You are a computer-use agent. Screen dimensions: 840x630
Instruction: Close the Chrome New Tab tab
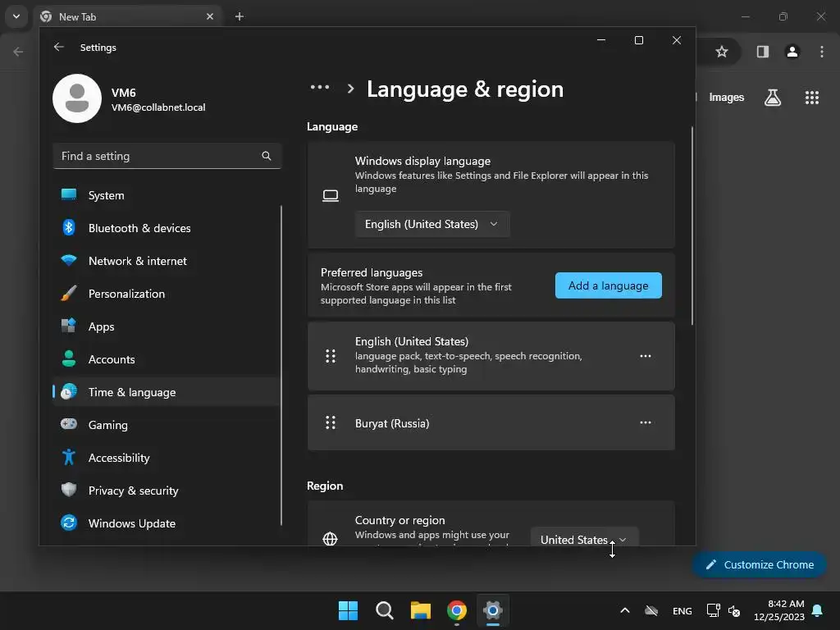tap(210, 16)
